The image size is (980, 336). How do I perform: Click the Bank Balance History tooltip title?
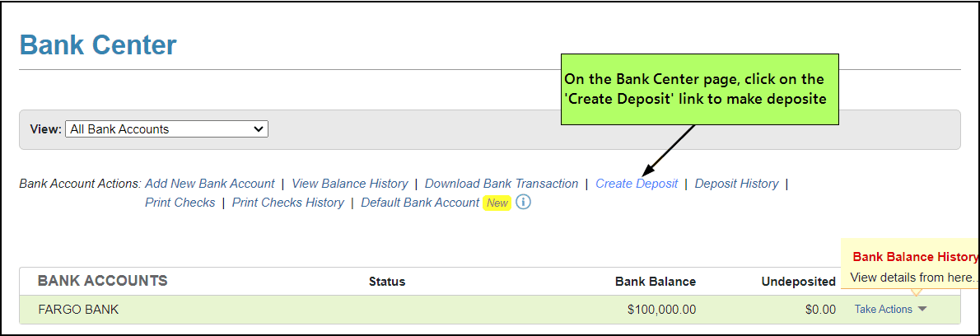[x=915, y=257]
